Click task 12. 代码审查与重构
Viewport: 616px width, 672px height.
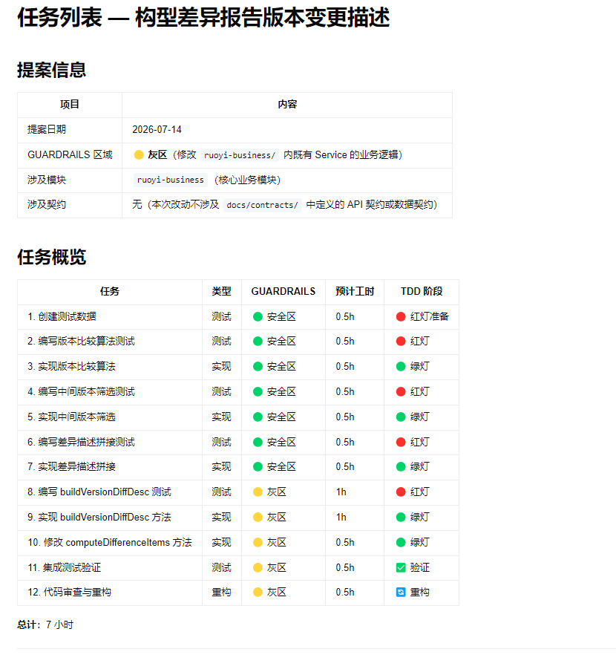tap(70, 593)
